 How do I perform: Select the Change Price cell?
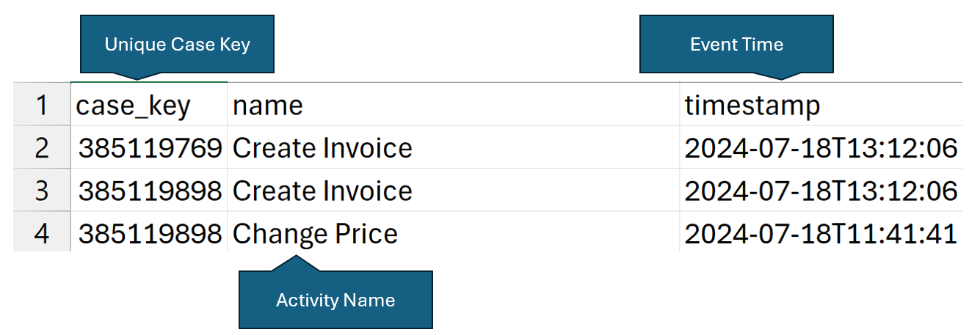click(x=315, y=233)
